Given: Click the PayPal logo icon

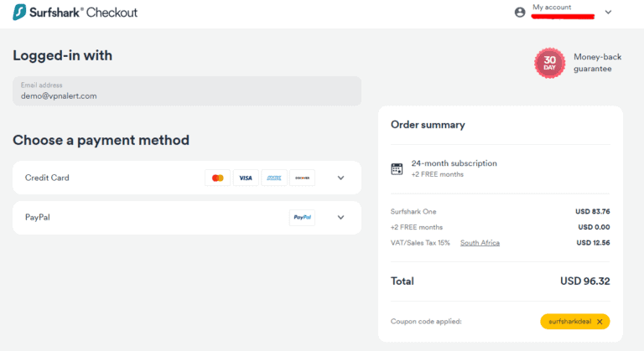Looking at the screenshot, I should pyautogui.click(x=301, y=218).
